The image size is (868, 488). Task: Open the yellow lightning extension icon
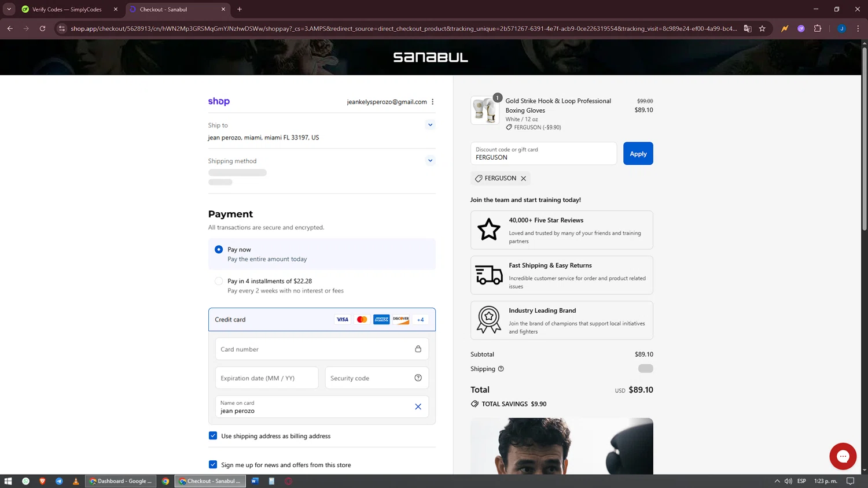click(785, 28)
